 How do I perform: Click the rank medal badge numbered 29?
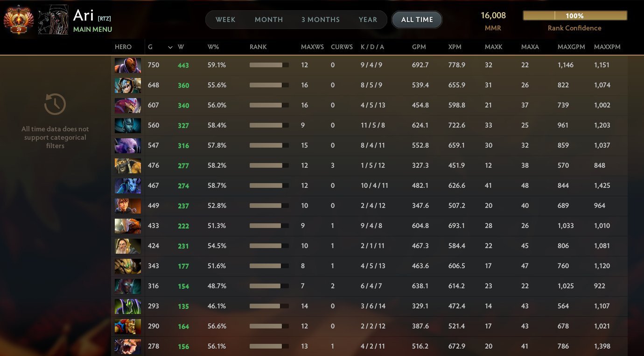tap(19, 20)
